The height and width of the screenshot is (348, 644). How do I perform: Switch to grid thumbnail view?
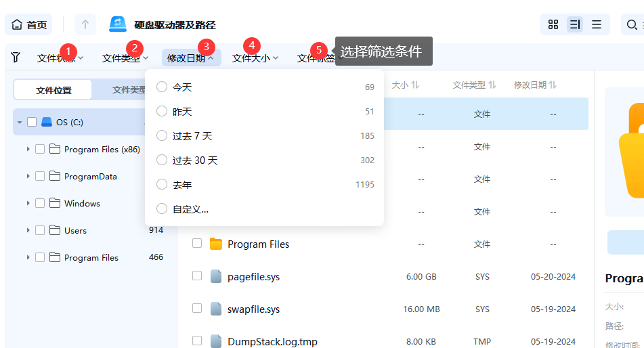tap(553, 24)
